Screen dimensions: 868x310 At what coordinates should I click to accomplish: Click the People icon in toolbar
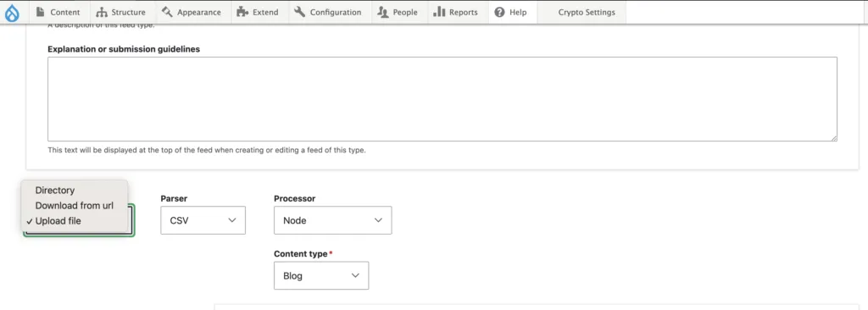coord(382,12)
